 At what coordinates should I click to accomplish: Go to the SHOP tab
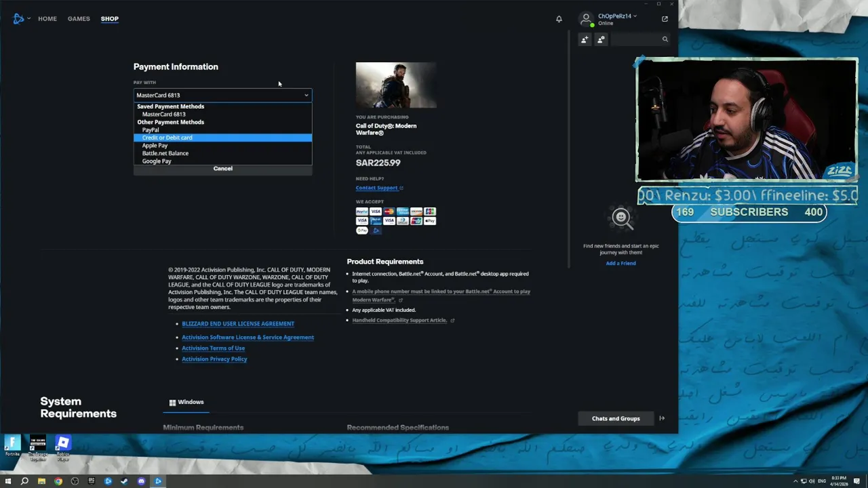pyautogui.click(x=110, y=19)
